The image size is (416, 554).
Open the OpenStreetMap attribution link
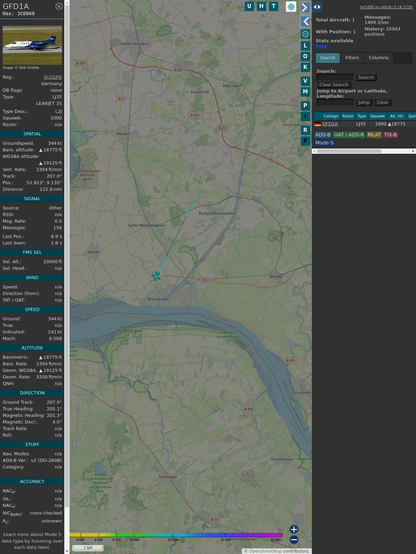pos(264,551)
